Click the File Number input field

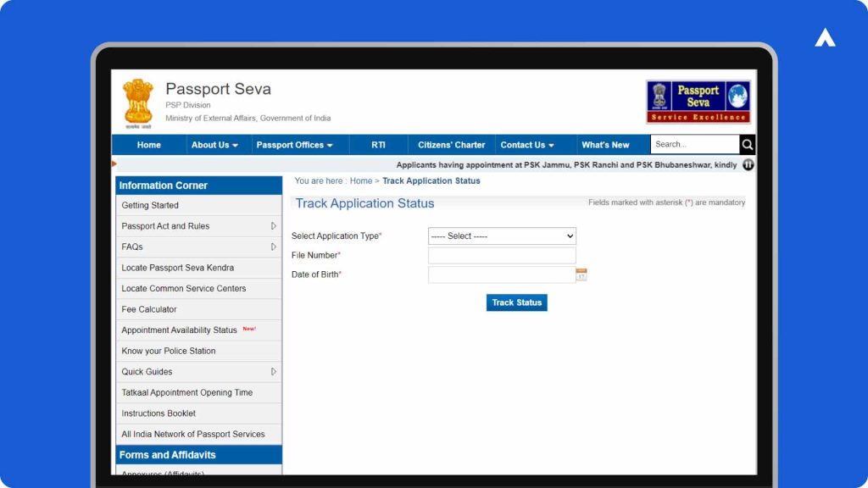tap(501, 255)
